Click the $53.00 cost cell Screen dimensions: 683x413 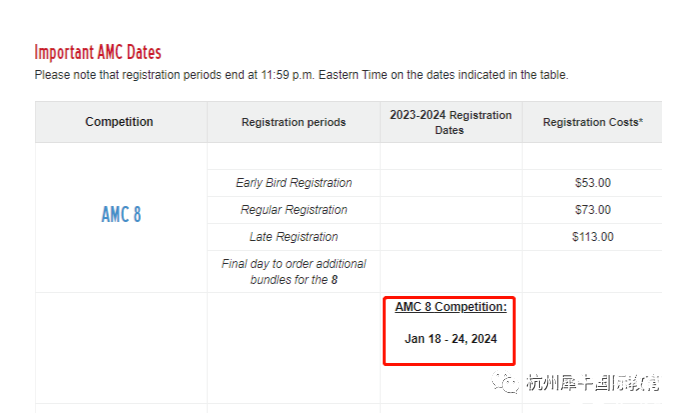pyautogui.click(x=592, y=183)
